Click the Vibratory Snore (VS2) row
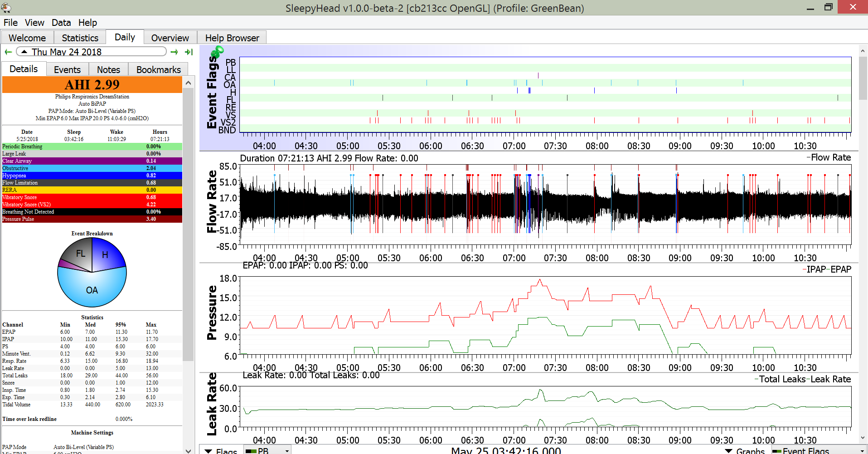 (x=92, y=205)
